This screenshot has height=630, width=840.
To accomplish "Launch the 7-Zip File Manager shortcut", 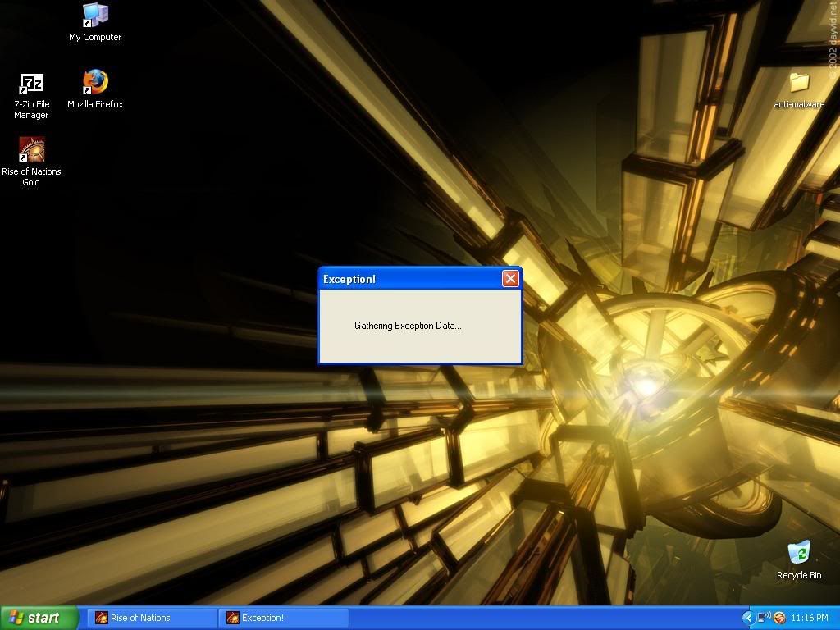I will 31,84.
